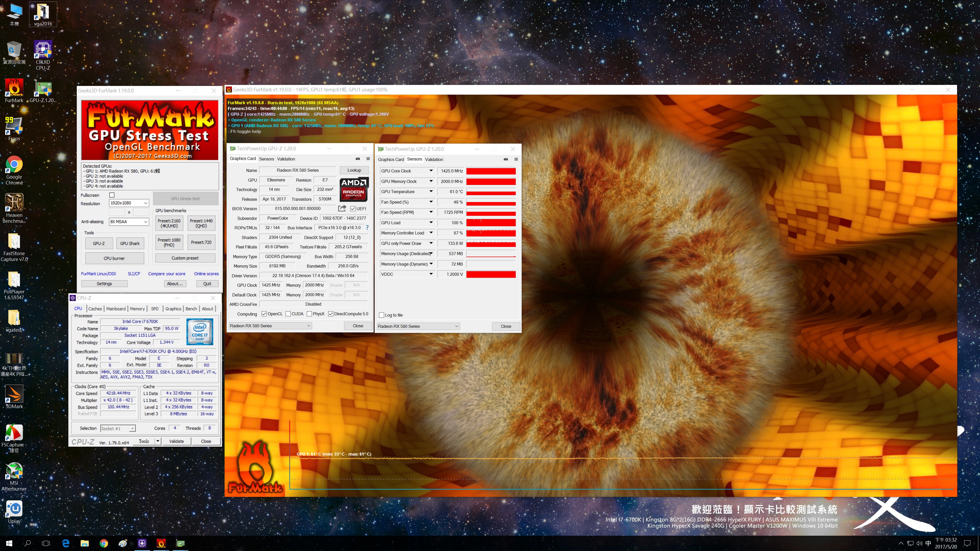Open the GPU-Z 1.20 desktop shortcut
The image size is (980, 551).
tap(43, 91)
